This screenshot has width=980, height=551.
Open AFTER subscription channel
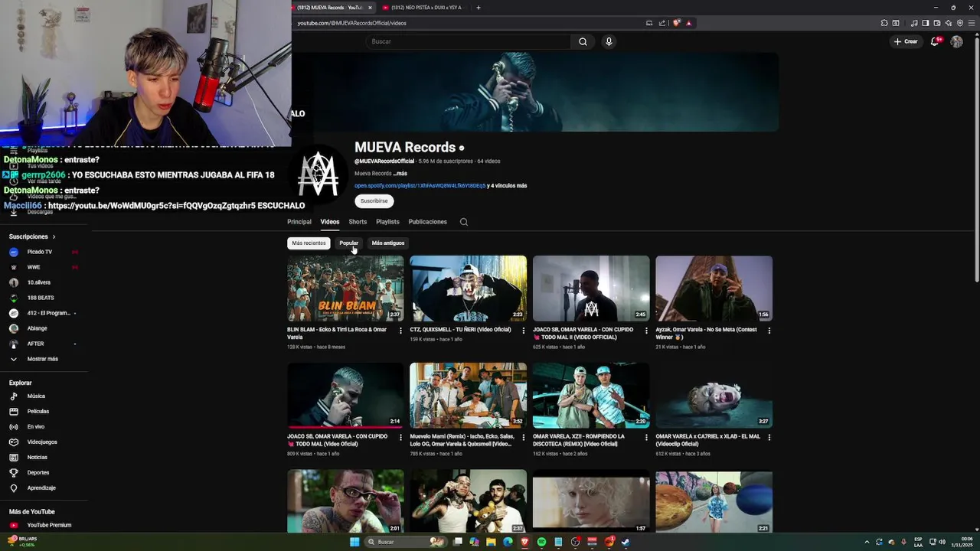click(x=35, y=344)
